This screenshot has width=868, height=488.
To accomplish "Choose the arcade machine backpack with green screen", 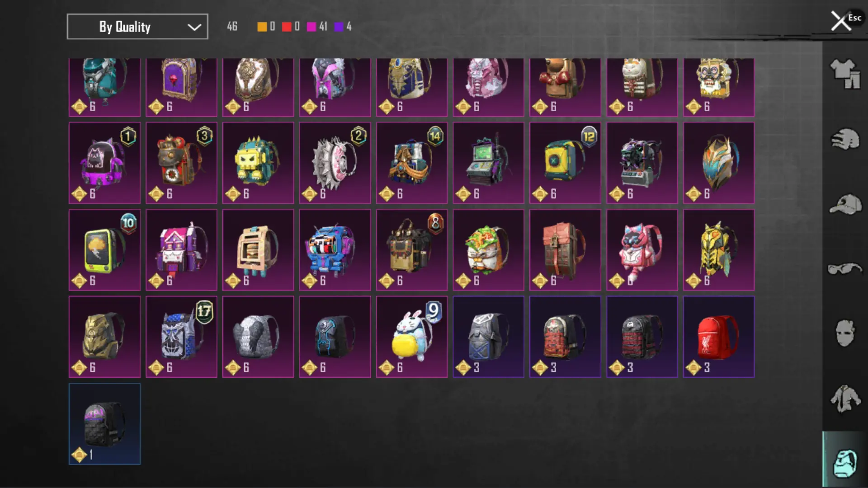I will click(x=488, y=163).
